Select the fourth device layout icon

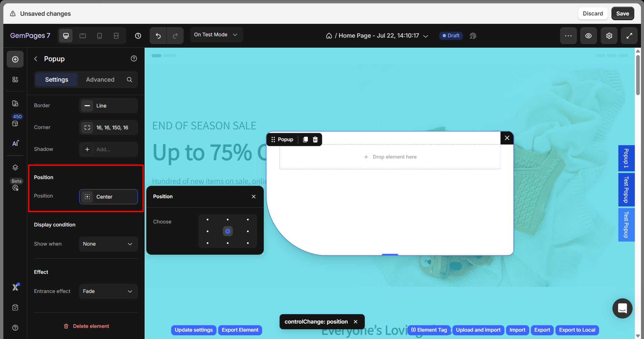tap(116, 36)
